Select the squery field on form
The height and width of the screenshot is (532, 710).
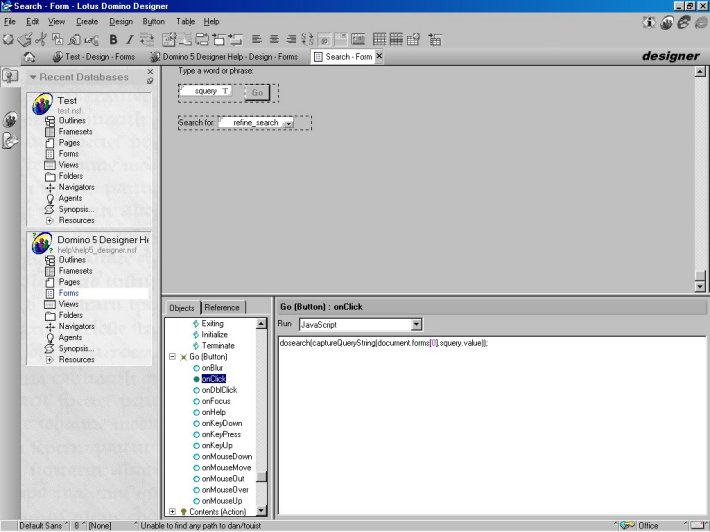point(206,91)
